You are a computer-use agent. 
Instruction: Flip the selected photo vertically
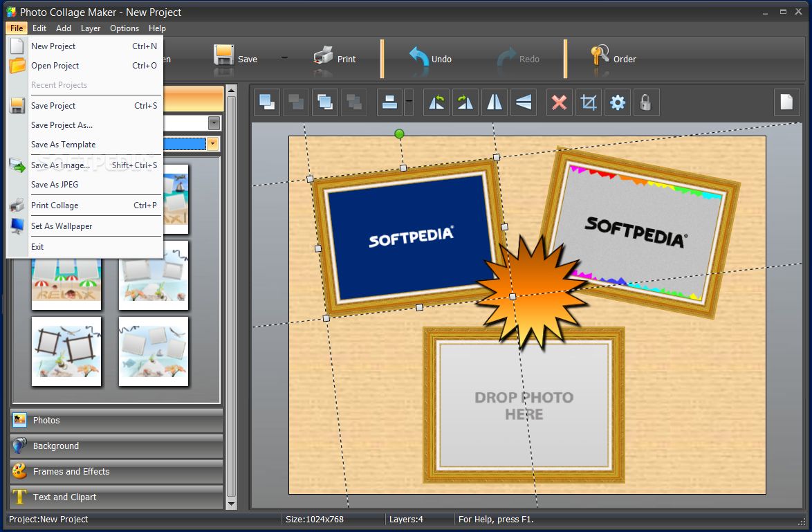[x=524, y=102]
